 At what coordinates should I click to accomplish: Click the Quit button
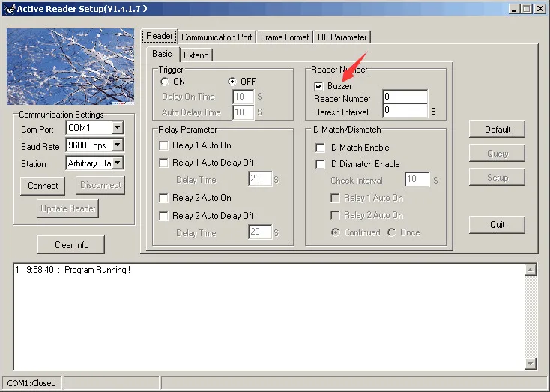click(x=497, y=225)
